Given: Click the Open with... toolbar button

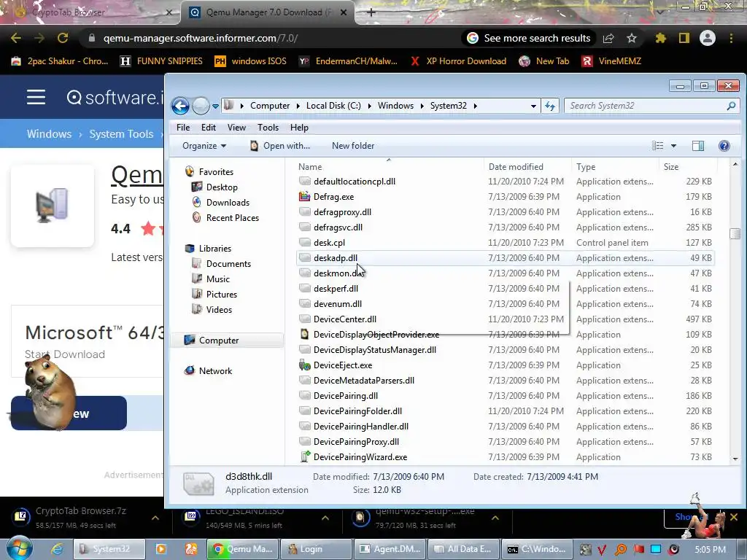Looking at the screenshot, I should [280, 146].
